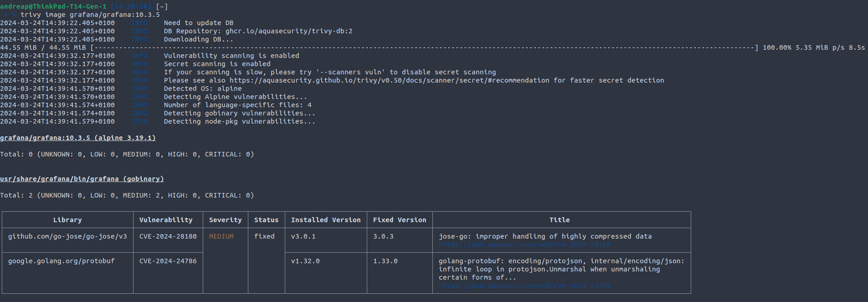
Task: Select the google.golang.org/protobuf library cell
Action: click(x=61, y=261)
